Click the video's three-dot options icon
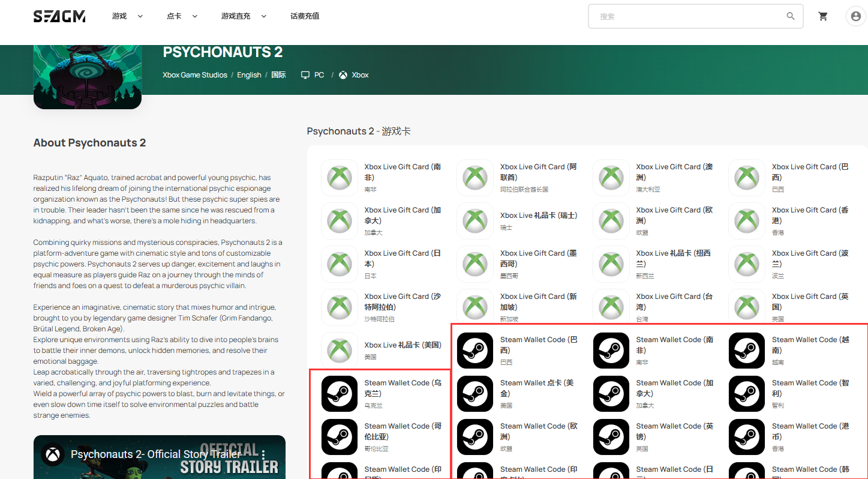Viewport: 868px width, 479px height. (263, 454)
